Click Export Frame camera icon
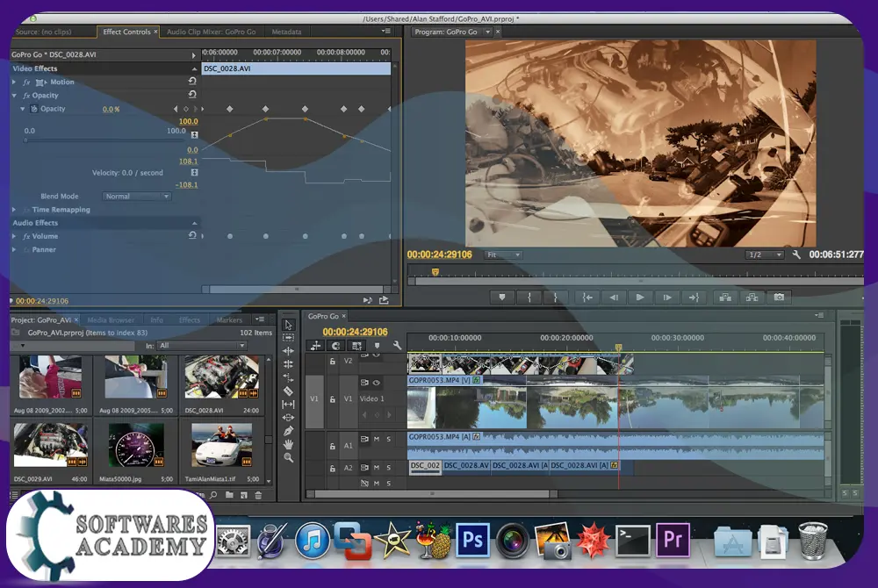This screenshot has width=878, height=588. coord(779,298)
